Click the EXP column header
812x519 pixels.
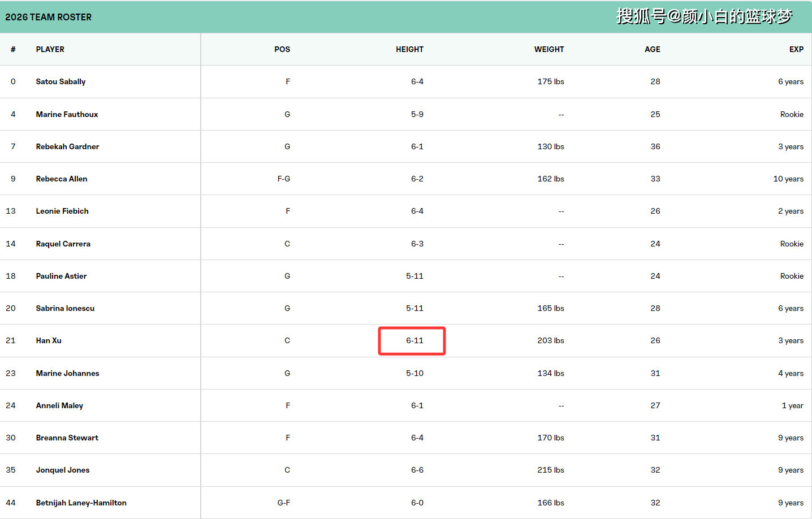(x=796, y=49)
